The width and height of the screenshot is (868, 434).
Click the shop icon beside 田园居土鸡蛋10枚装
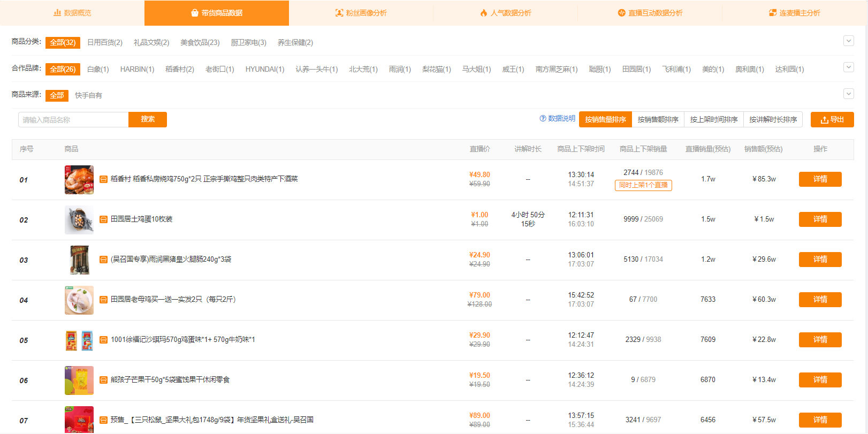tap(104, 219)
